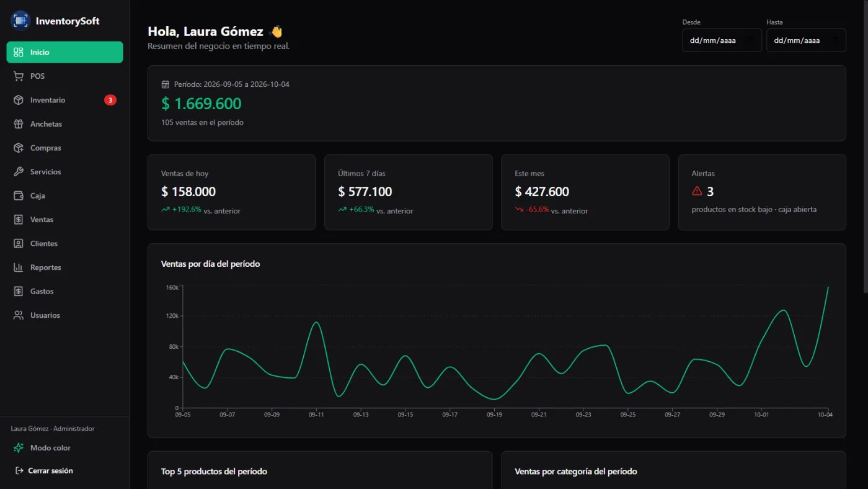Open the Desde date picker
This screenshot has width=868, height=489.
tap(722, 40)
